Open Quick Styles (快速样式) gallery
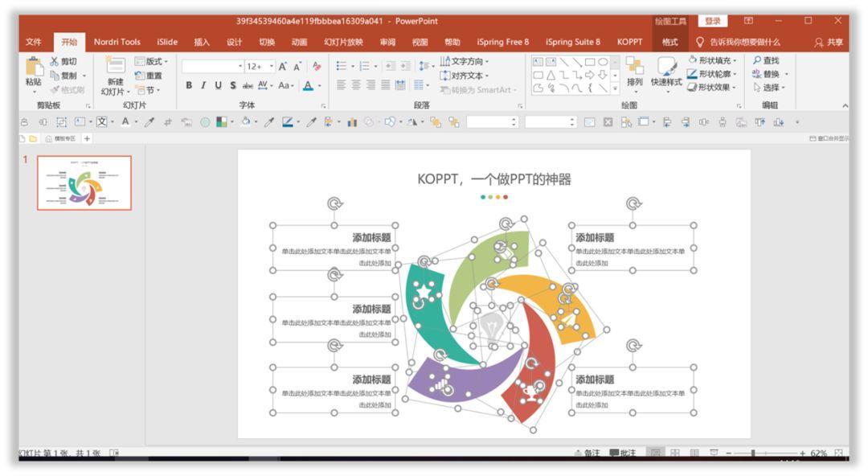Image resolution: width=868 pixels, height=476 pixels. [x=666, y=74]
